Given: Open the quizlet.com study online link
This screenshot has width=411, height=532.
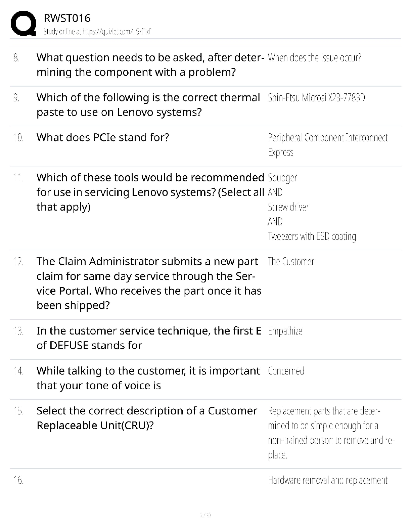Looking at the screenshot, I should (x=97, y=32).
